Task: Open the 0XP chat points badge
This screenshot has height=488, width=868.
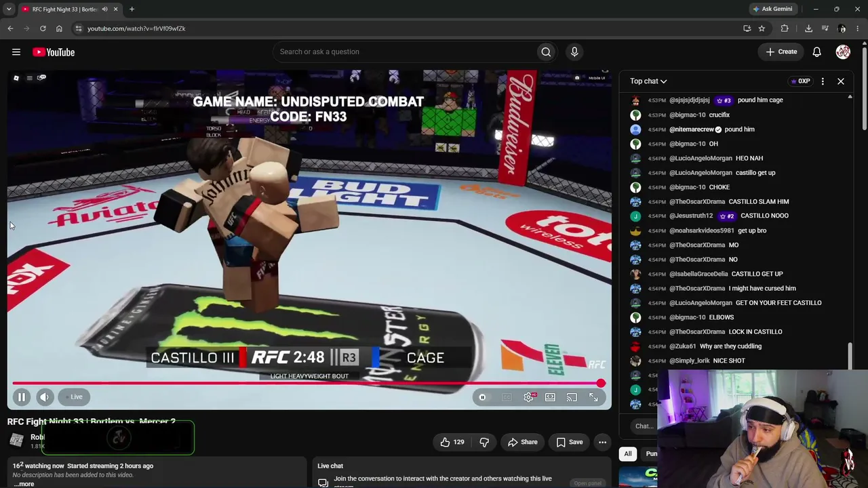Action: click(800, 81)
